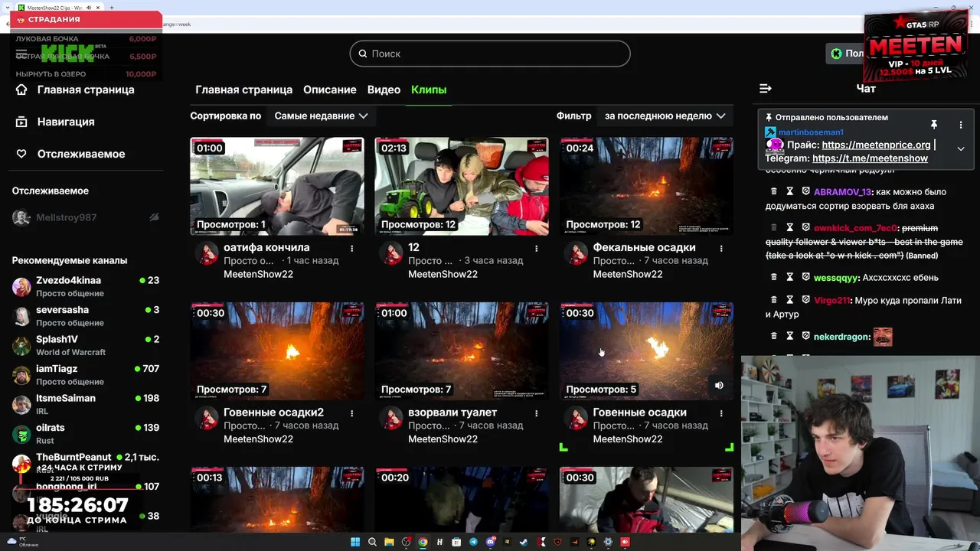Open channel avatar beside 'оатифа кончила' clip
The image size is (980, 551).
207,253
